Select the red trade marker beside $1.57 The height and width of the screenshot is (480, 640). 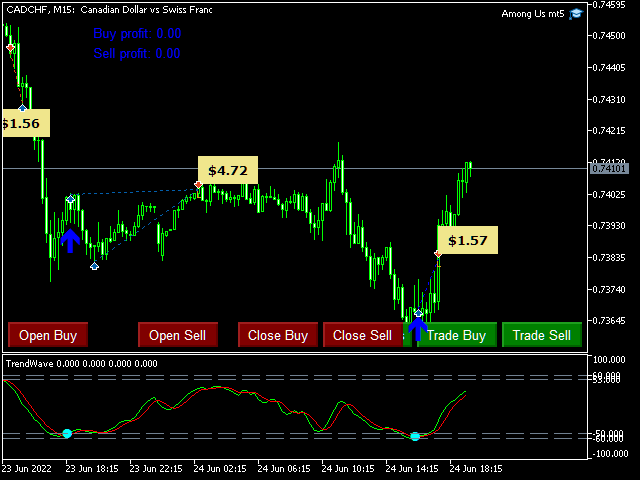[438, 255]
